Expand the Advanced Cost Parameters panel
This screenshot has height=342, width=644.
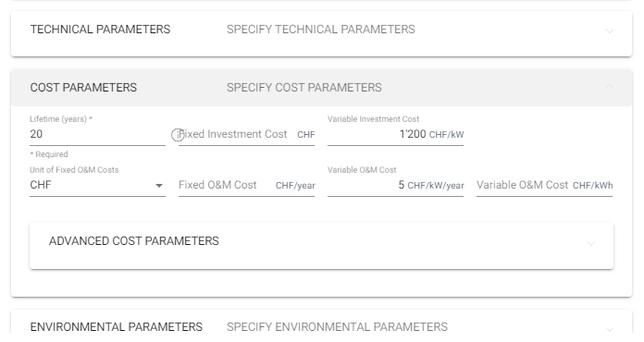click(322, 246)
